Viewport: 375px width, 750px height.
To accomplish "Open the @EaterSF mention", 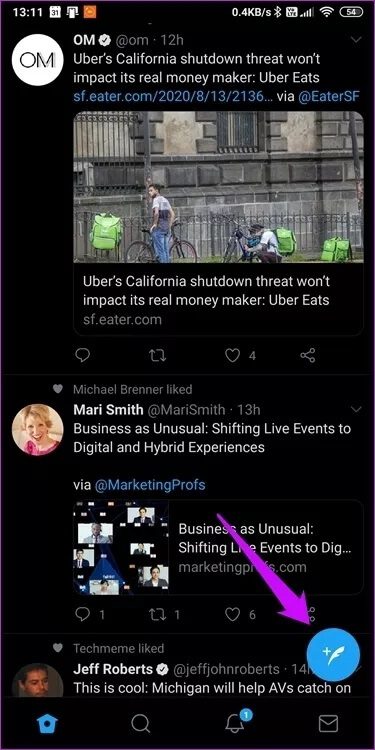I will 329,96.
